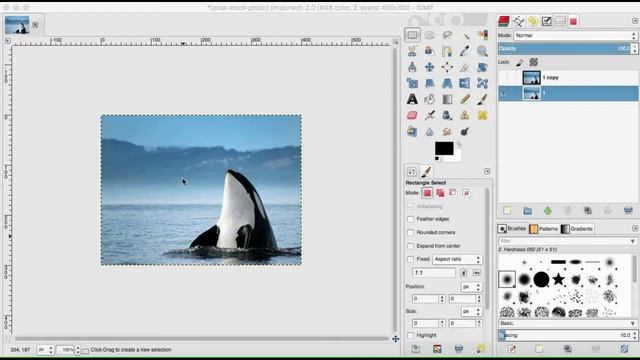Select the Color Picker eyedropper tool
640x360 pixels.
[465, 51]
